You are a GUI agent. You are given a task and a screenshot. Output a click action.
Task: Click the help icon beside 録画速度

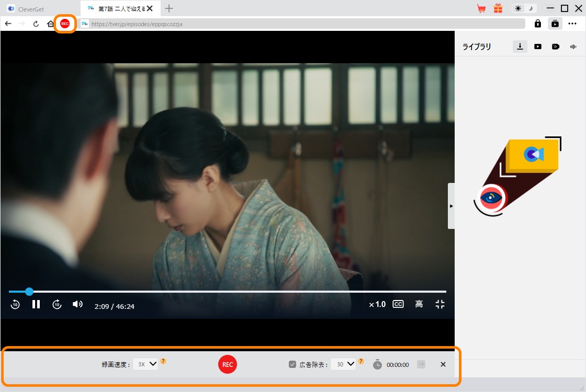[x=163, y=361]
